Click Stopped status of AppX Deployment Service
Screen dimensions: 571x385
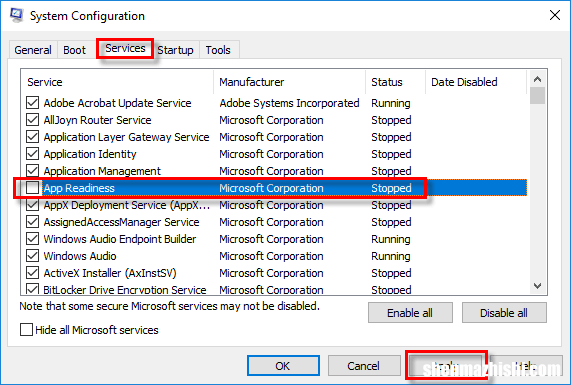coord(391,205)
